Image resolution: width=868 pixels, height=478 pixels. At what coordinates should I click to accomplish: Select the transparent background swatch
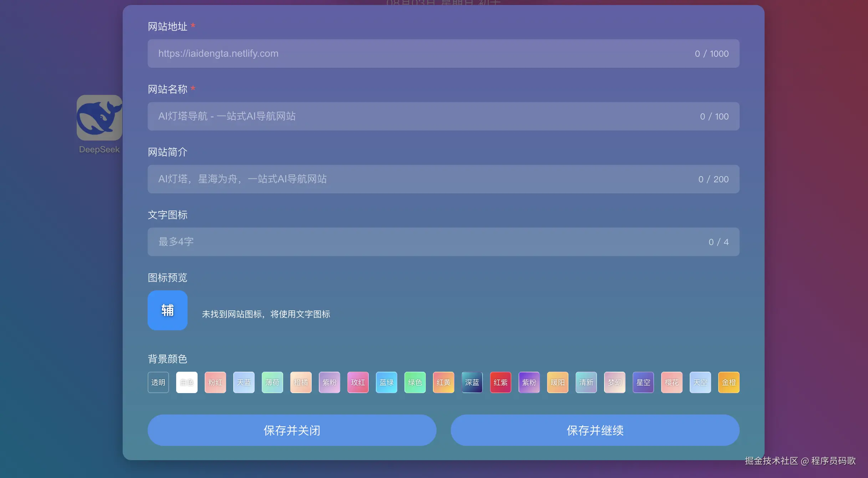(x=158, y=382)
